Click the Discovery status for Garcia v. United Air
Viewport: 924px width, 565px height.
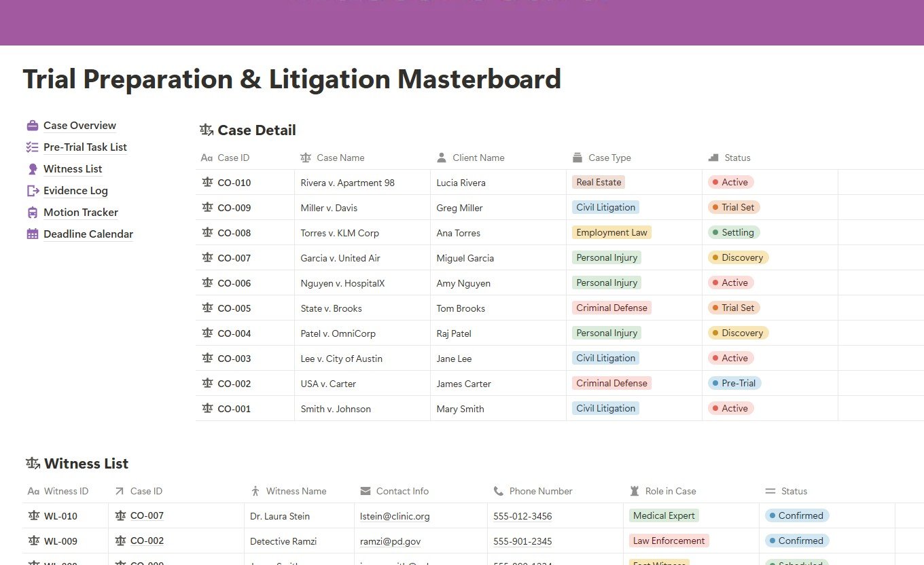[738, 257]
